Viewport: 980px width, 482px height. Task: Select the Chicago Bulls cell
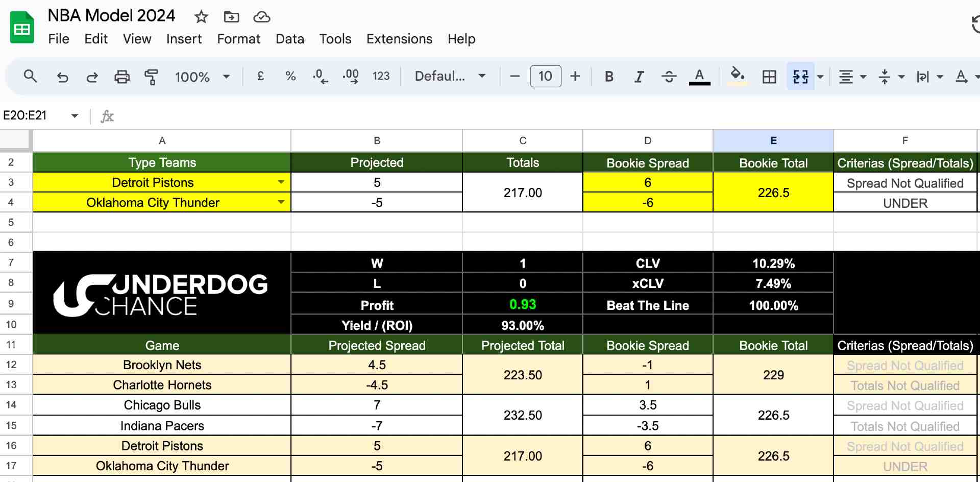(x=162, y=405)
